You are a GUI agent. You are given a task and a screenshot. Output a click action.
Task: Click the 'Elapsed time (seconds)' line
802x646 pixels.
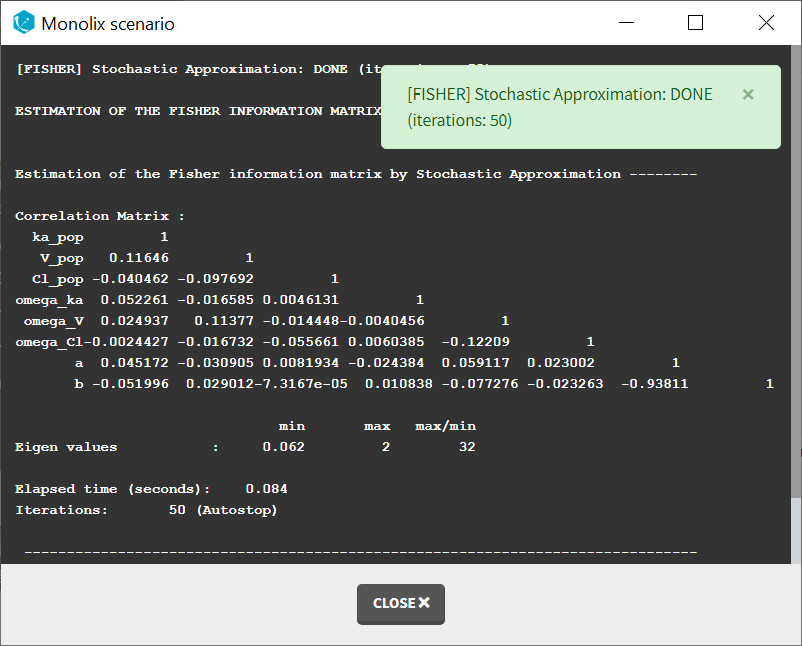(x=150, y=489)
